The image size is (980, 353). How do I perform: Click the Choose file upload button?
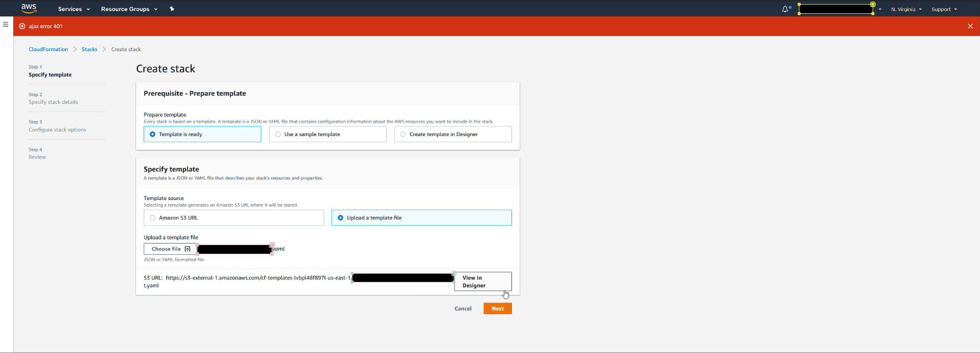pos(170,249)
